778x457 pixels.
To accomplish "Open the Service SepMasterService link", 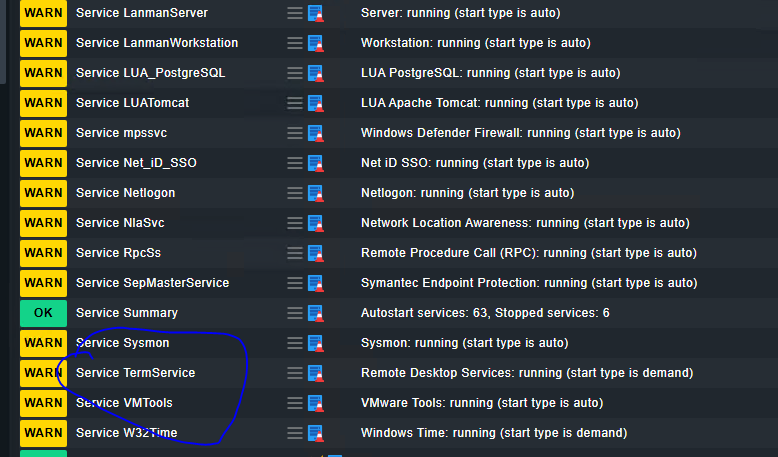I will tap(152, 283).
